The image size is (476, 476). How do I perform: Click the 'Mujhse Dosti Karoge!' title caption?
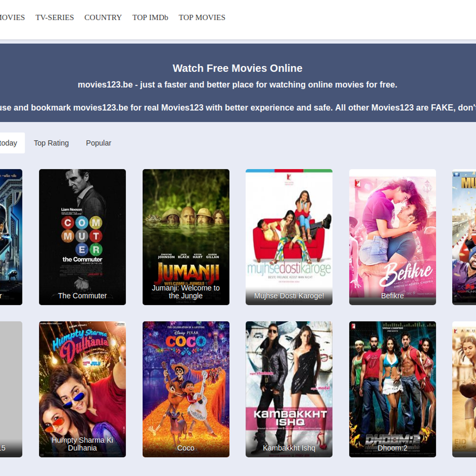pos(289,296)
